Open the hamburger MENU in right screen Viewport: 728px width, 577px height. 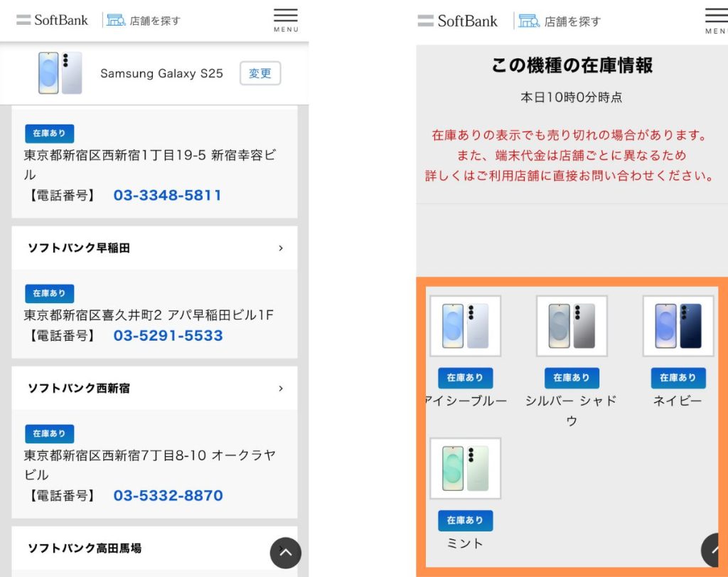[717, 21]
